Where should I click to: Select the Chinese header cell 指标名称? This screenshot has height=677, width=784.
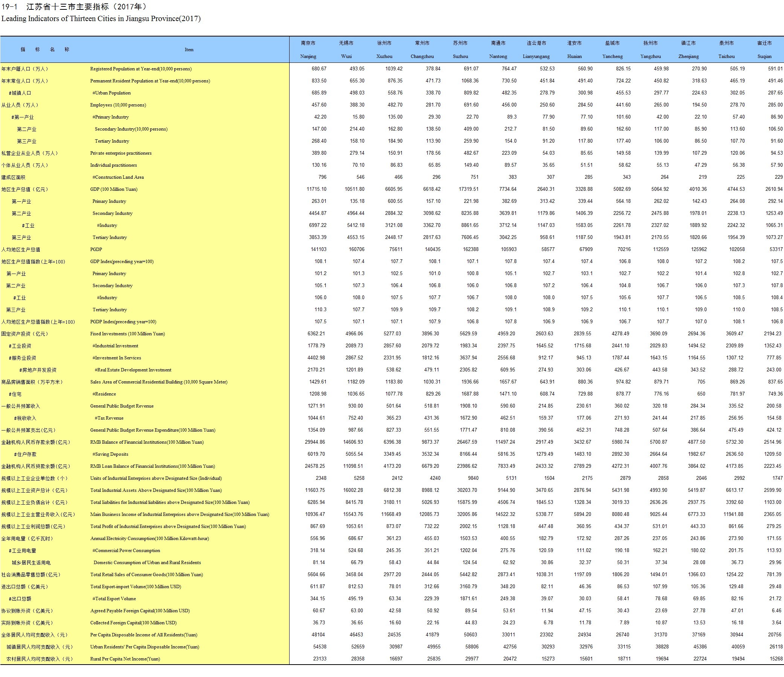tap(45, 50)
